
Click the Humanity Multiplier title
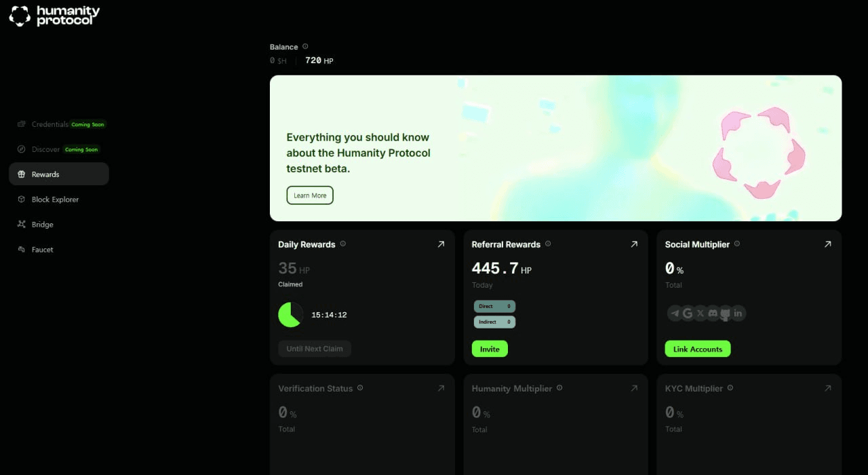[x=512, y=388]
